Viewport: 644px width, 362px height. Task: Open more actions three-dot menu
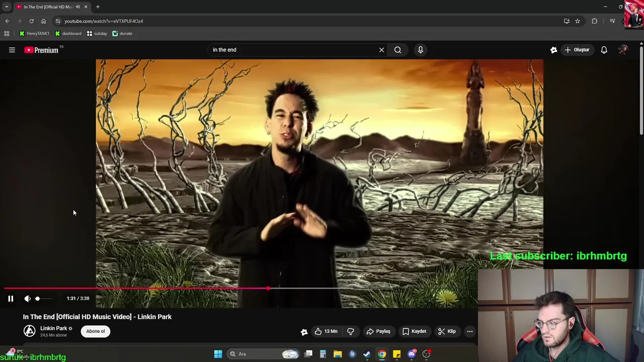469,331
